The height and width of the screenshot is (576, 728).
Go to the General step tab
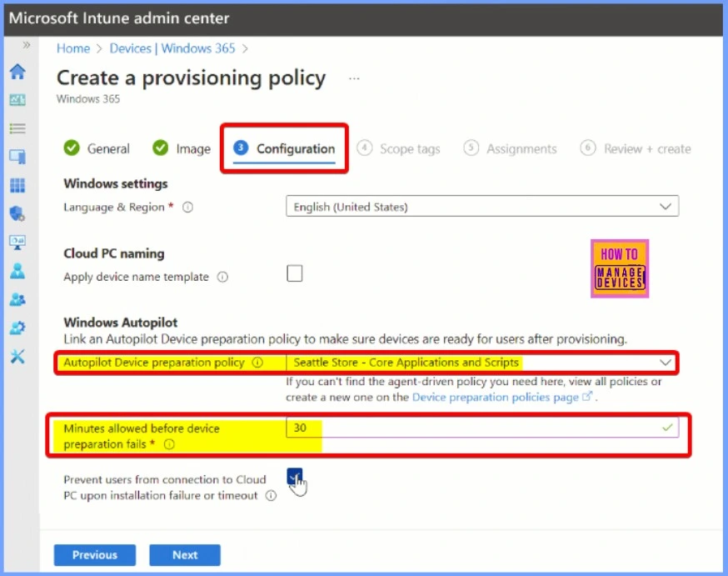click(x=97, y=148)
